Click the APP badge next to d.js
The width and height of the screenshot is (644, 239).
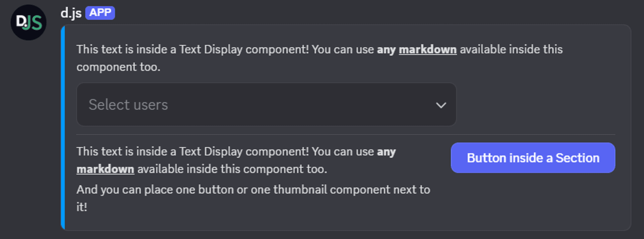click(x=100, y=13)
